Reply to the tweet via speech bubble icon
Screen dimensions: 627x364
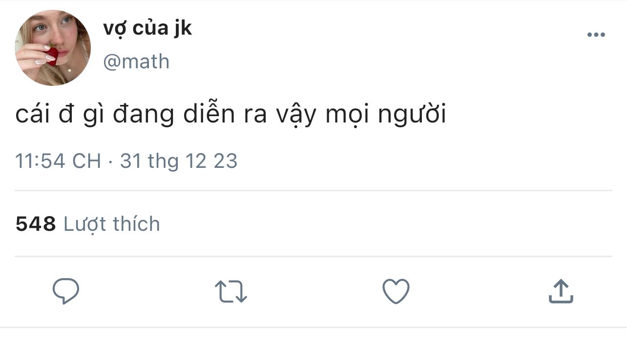click(66, 291)
